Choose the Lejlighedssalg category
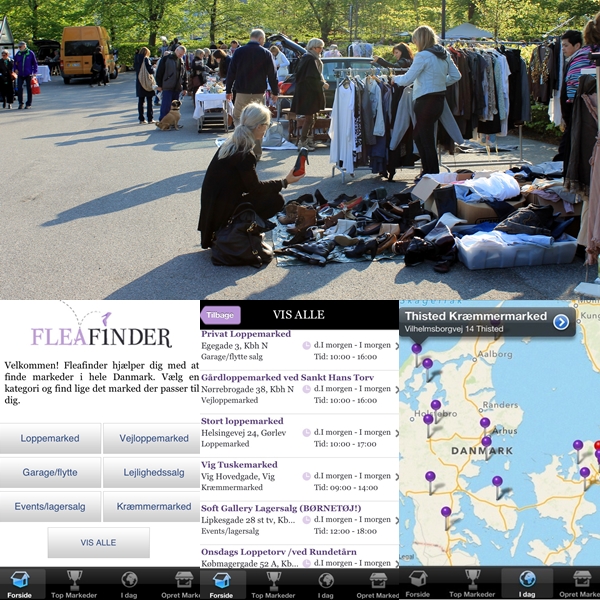Viewport: 600px width, 600px height. coord(153,473)
